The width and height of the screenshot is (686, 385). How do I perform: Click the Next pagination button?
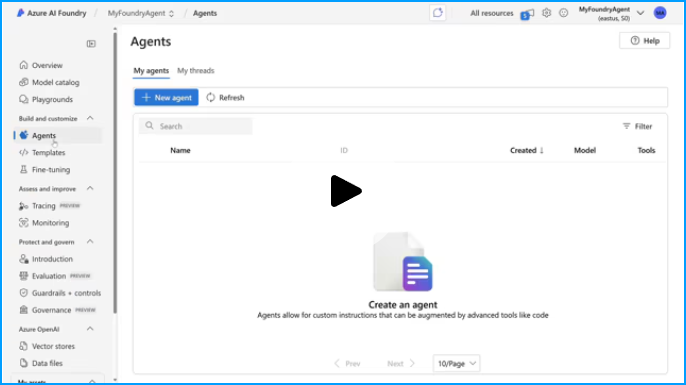click(x=401, y=364)
